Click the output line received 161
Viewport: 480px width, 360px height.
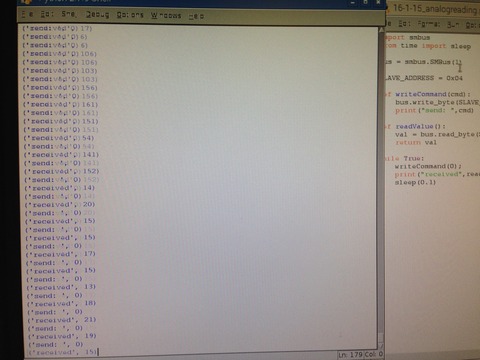coord(61,104)
